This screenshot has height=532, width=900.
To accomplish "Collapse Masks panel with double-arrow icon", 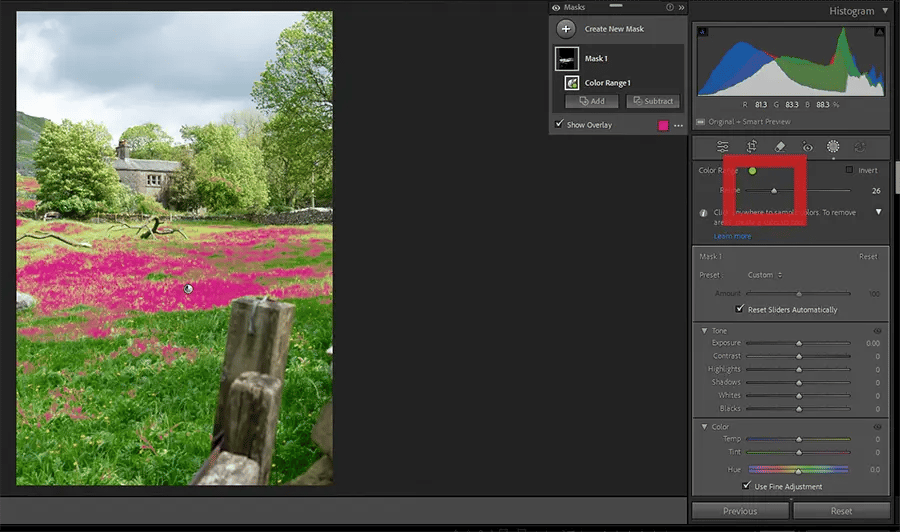I will pyautogui.click(x=681, y=7).
